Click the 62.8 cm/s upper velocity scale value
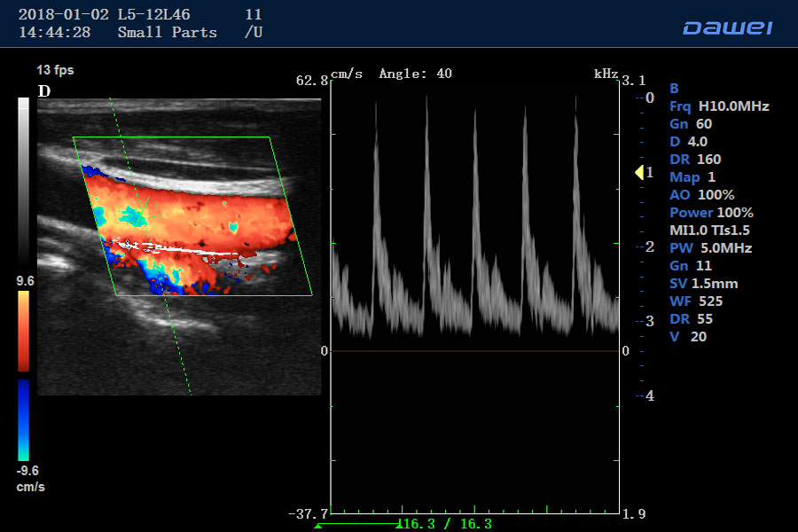This screenshot has height=532, width=798. tap(312, 81)
